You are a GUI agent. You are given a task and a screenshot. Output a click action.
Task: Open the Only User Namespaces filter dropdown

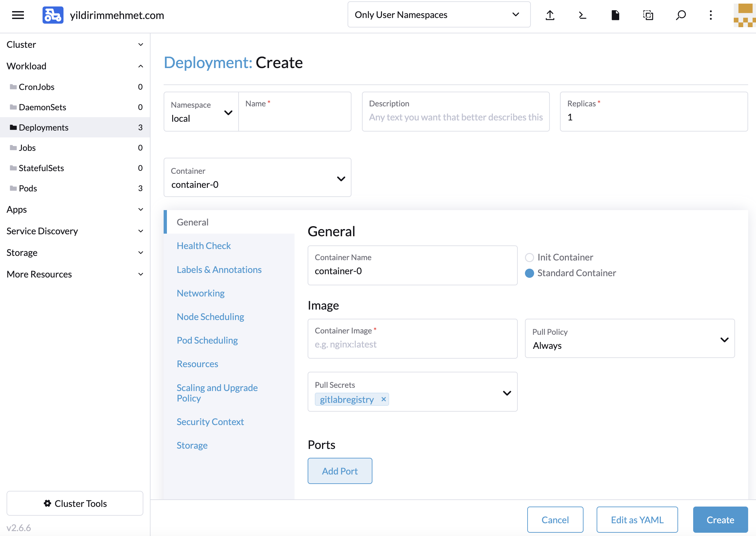439,14
